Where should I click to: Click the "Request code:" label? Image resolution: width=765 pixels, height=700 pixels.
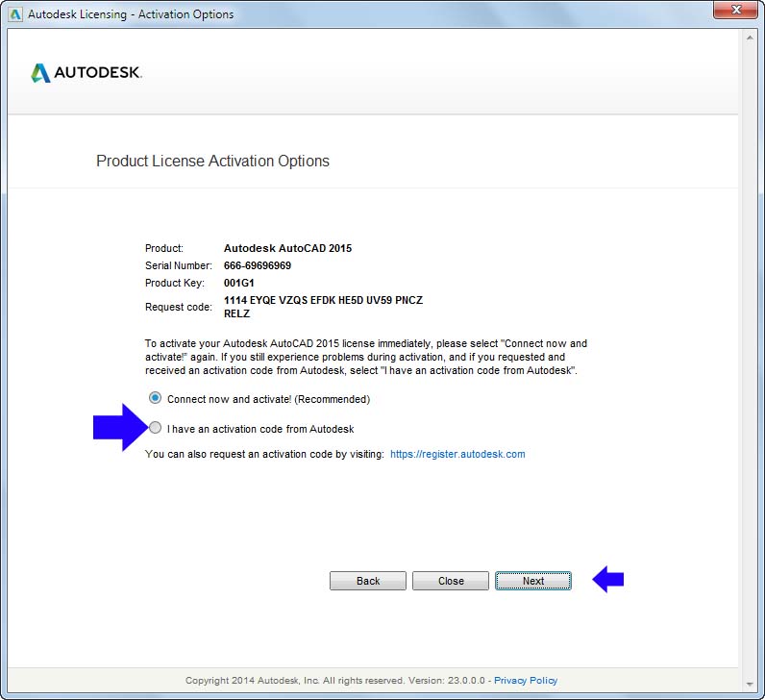pyautogui.click(x=179, y=307)
